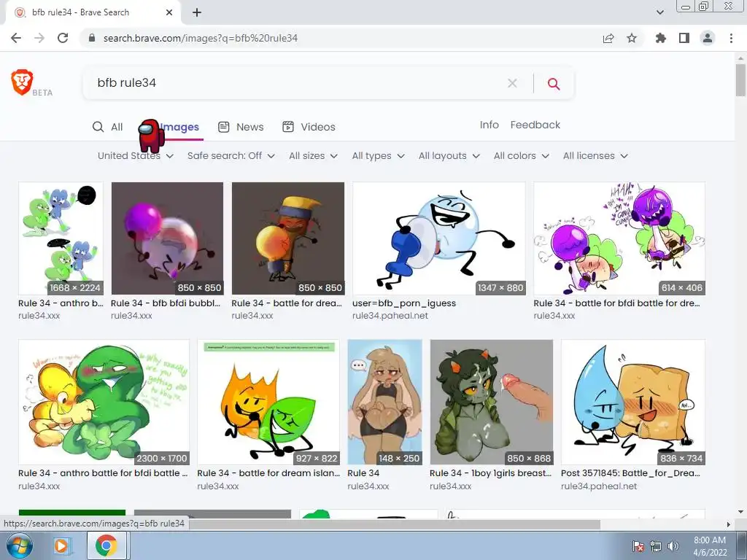The width and height of the screenshot is (747, 560).
Task: Click the vertical scrollbar thumb
Action: (x=740, y=80)
